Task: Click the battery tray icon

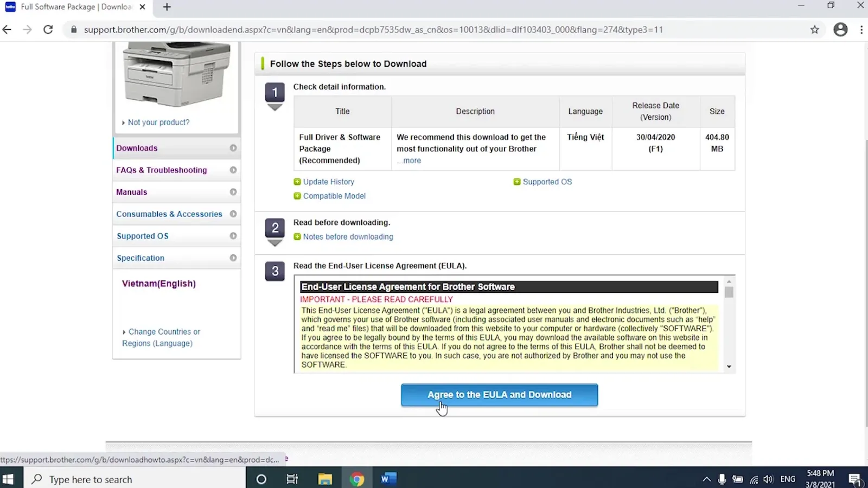Action: pyautogui.click(x=738, y=479)
